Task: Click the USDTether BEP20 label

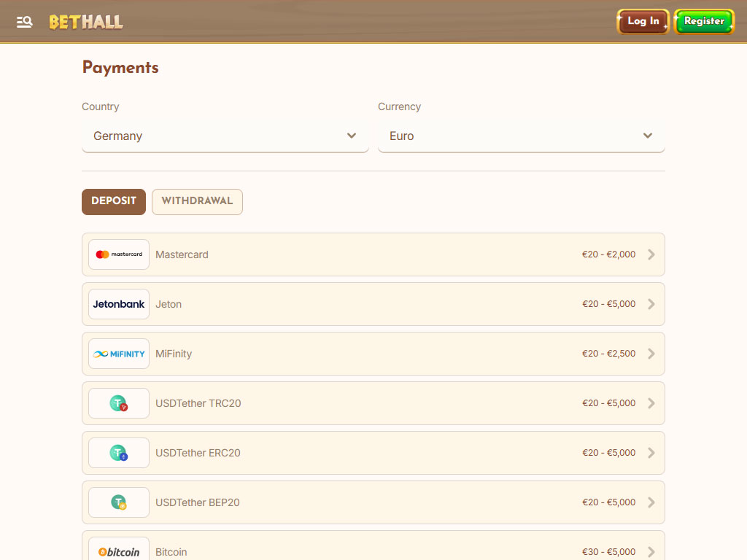Action: pos(197,502)
